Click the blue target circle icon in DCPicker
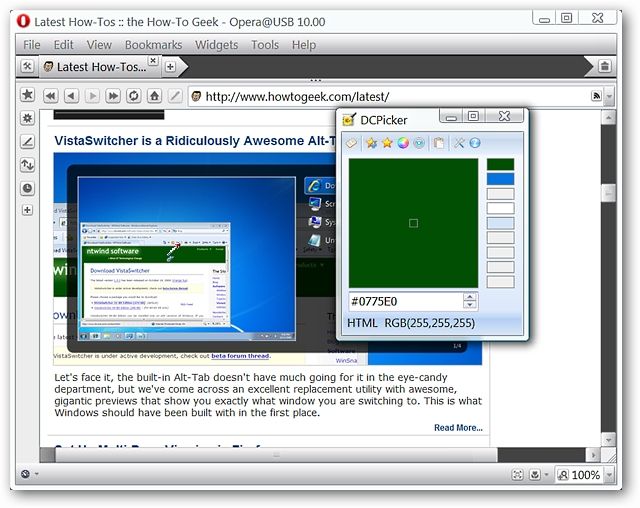640x508 pixels. [x=419, y=143]
